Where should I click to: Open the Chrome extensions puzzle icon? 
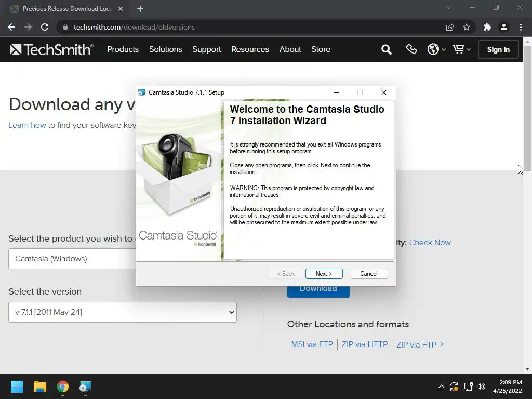coord(487,27)
